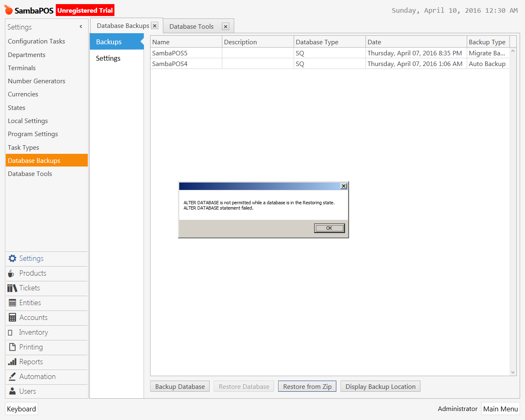This screenshot has height=420, width=525.
Task: Select the Automation icon in sidebar
Action: coord(12,377)
